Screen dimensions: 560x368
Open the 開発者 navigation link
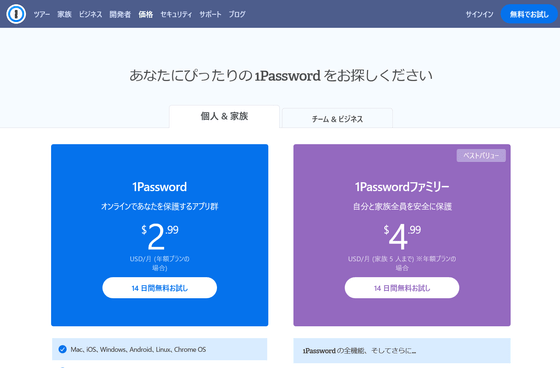click(x=120, y=14)
